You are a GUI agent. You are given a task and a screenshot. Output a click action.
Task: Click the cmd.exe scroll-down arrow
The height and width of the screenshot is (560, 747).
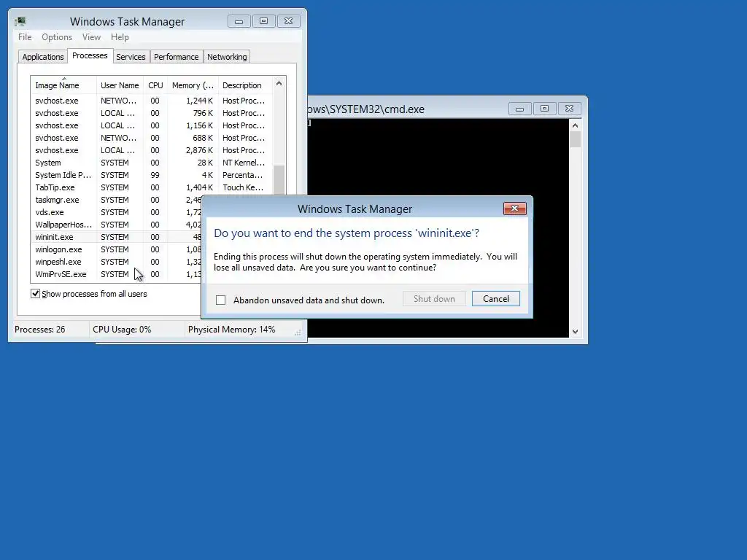point(575,332)
